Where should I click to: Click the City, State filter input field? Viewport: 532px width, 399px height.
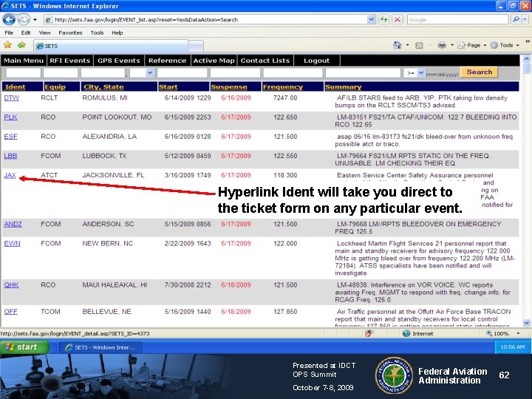[103, 72]
